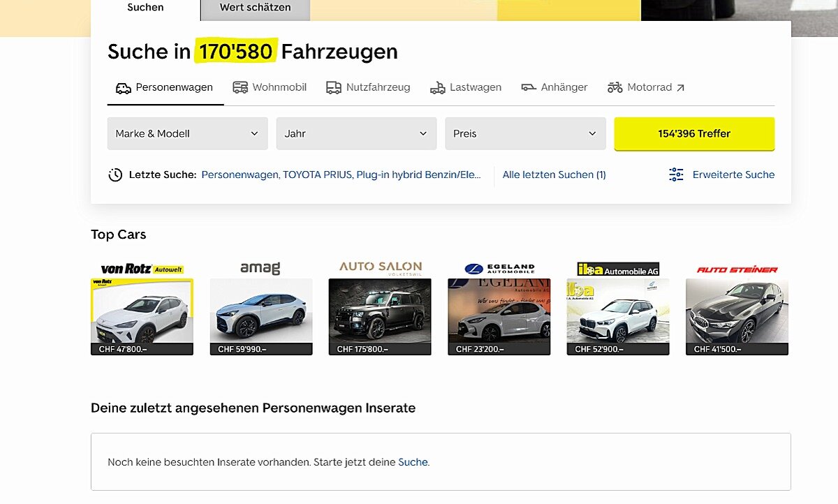Viewport: 838px width, 504px height.
Task: Click the Personenwagen car icon
Action: click(x=124, y=88)
